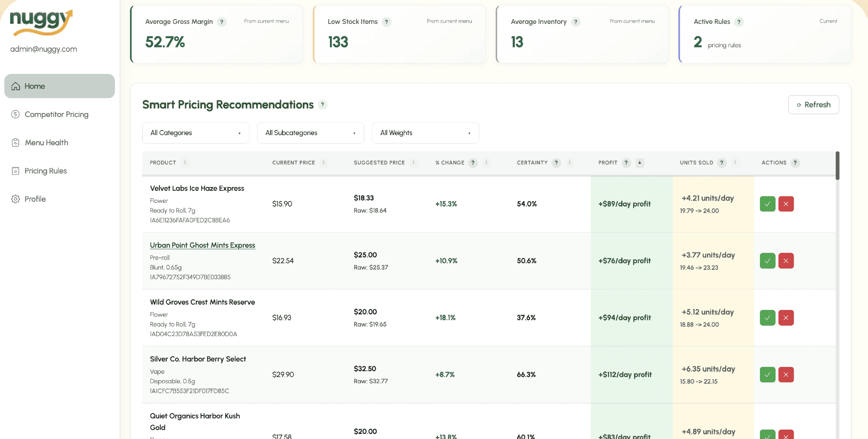This screenshot has width=868, height=439.
Task: Toggle sorting on the Suggested Price column
Action: coord(413,163)
